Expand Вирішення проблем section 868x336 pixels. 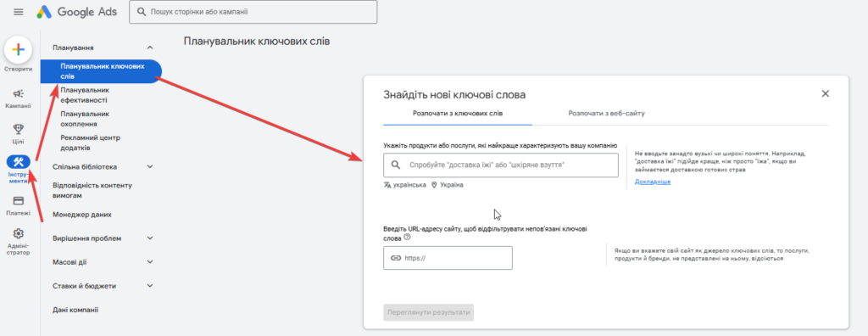pyautogui.click(x=150, y=238)
